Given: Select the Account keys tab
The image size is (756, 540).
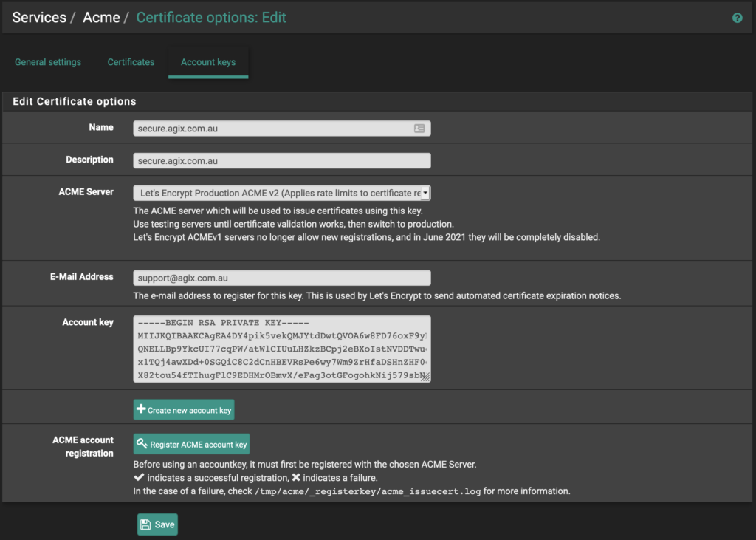Looking at the screenshot, I should pyautogui.click(x=208, y=62).
